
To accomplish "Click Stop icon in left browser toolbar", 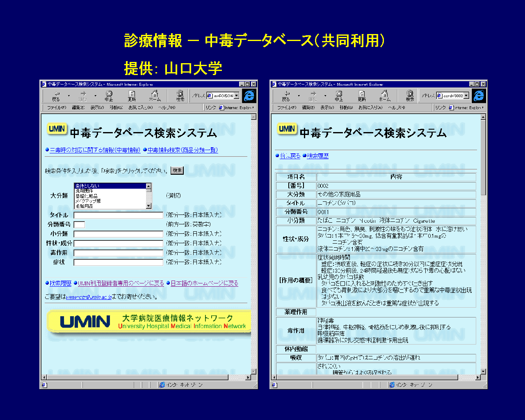I will 109,96.
